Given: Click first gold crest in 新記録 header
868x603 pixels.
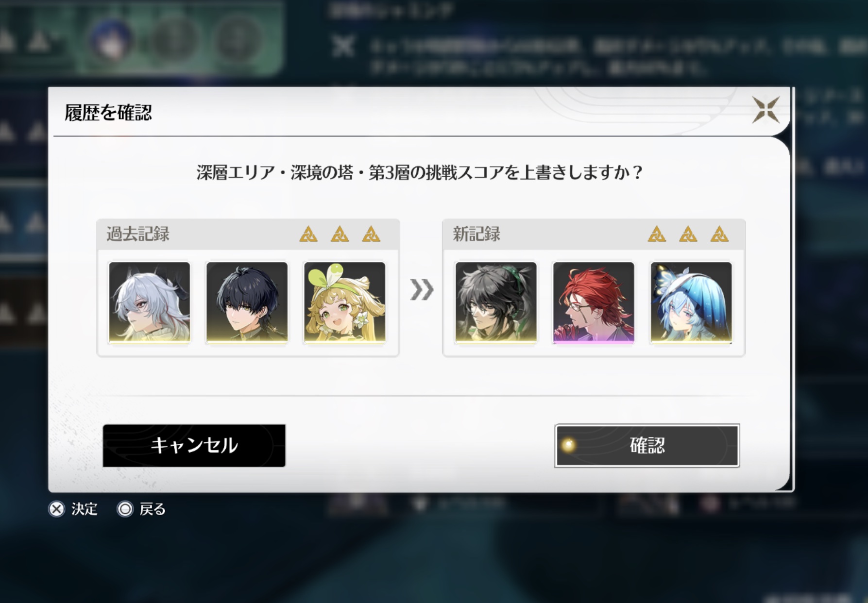Looking at the screenshot, I should (x=657, y=234).
